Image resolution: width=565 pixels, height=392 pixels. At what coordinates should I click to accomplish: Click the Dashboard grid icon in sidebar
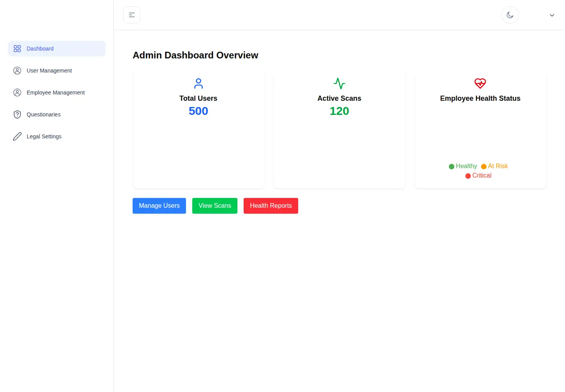click(x=17, y=49)
